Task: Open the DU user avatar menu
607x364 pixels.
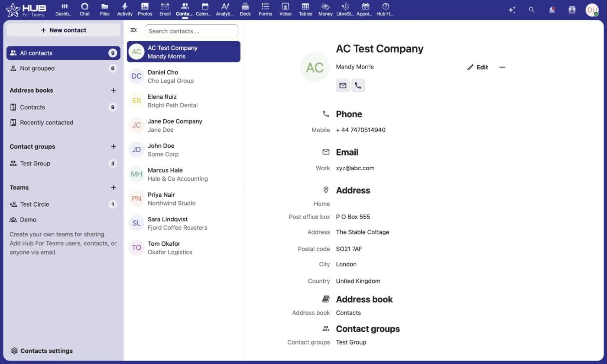Action: tap(592, 10)
